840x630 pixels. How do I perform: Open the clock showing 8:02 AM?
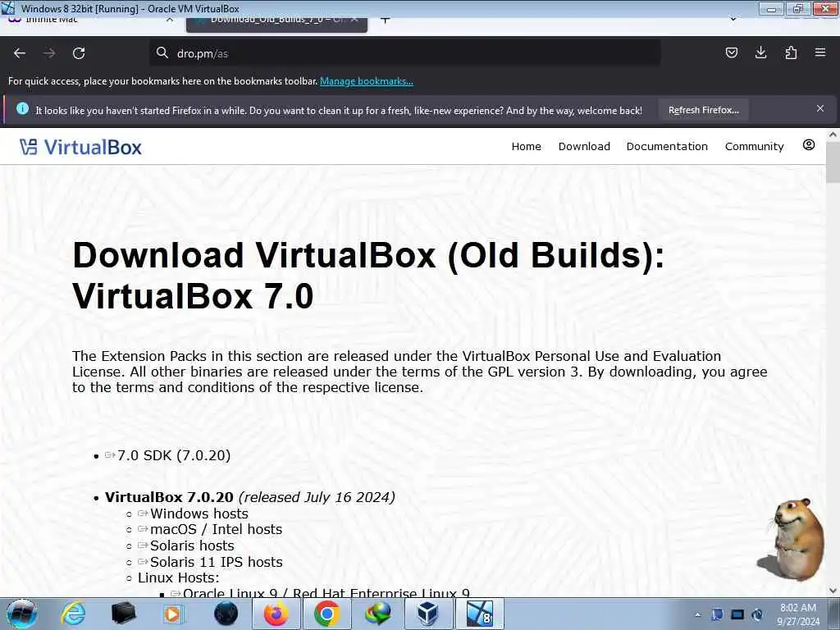coord(798,614)
